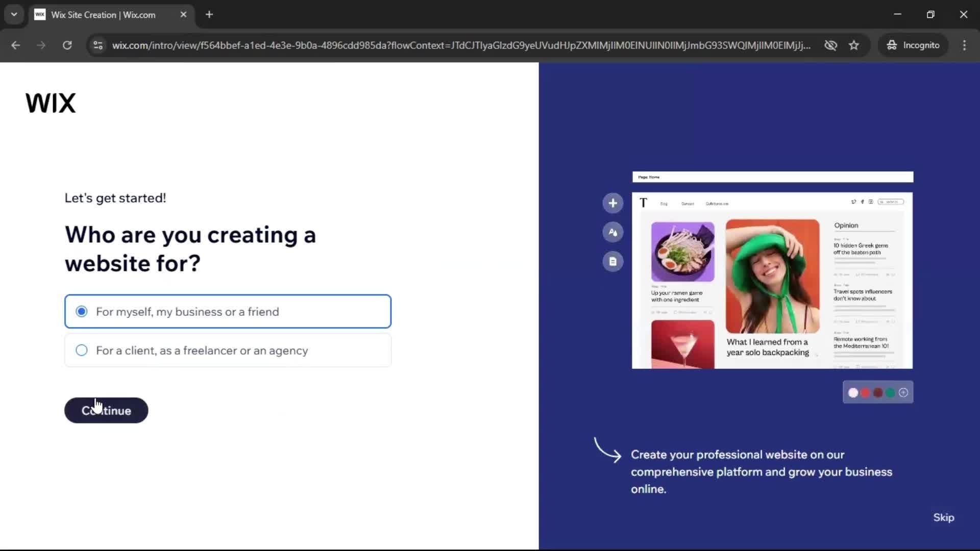Bookmark this page with the star icon

tap(854, 45)
